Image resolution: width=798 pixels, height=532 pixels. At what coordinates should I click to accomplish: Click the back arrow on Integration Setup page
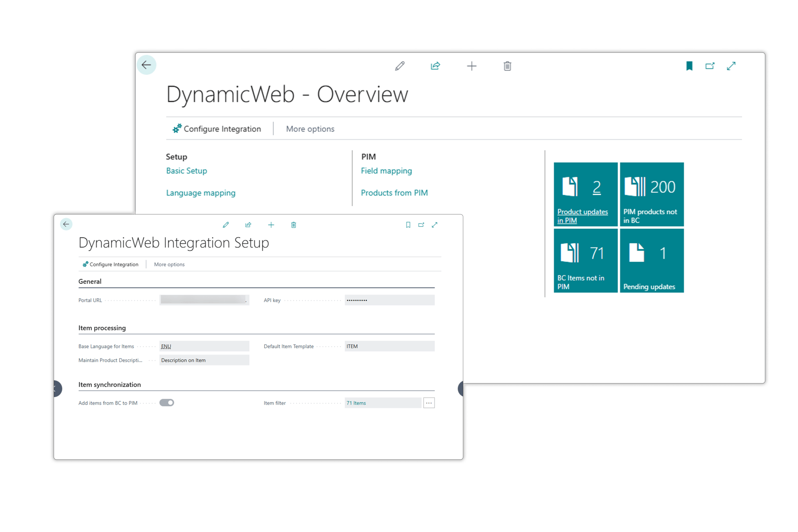66,224
